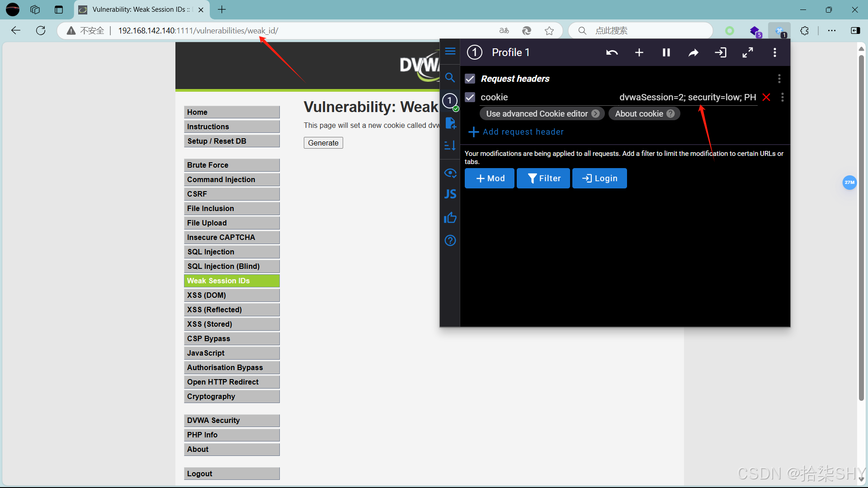Pause ModHeader modifications
Screen dimensions: 868x488
[666, 53]
